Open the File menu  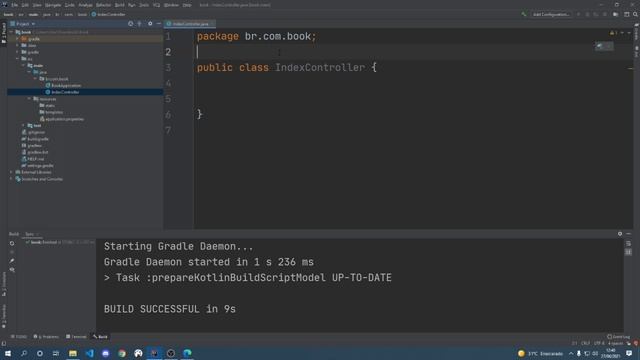click(15, 5)
